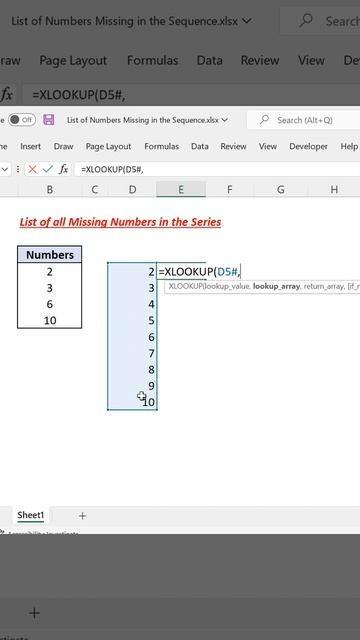Viewport: 360px width, 640px height.
Task: Open Review tab in background window
Action: coord(260,60)
